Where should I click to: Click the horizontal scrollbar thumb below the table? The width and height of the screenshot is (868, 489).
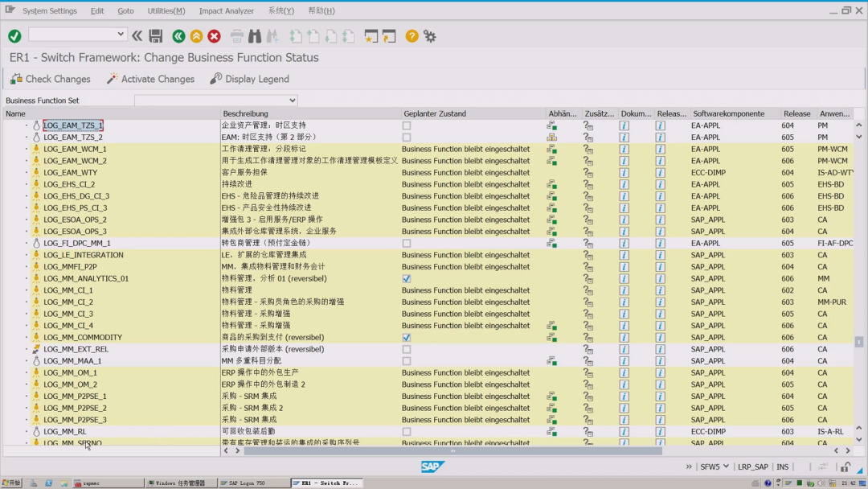point(452,450)
